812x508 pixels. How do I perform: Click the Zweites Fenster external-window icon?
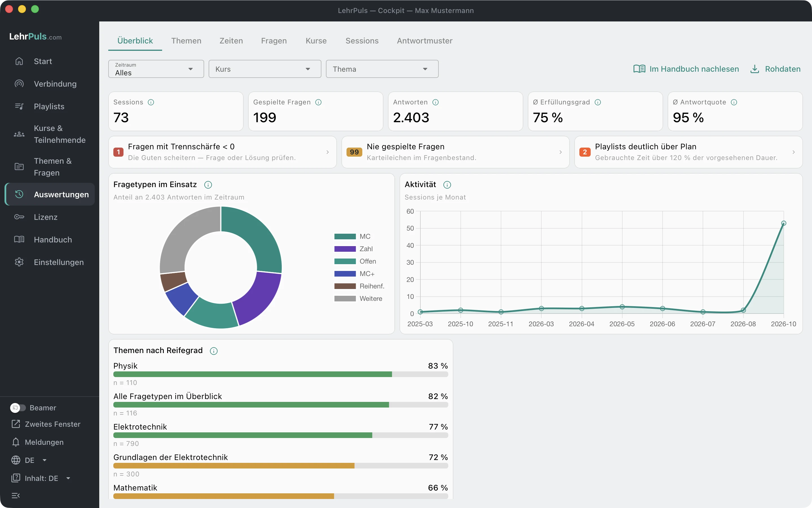click(x=16, y=424)
